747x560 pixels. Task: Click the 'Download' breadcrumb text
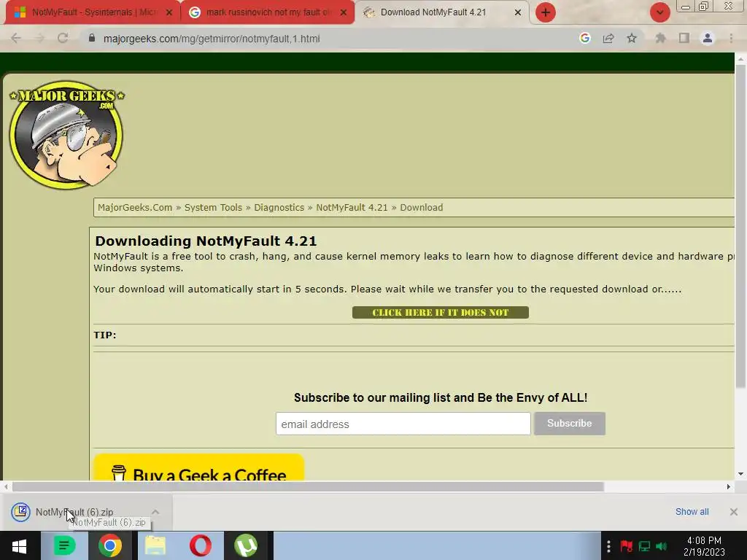[422, 208]
